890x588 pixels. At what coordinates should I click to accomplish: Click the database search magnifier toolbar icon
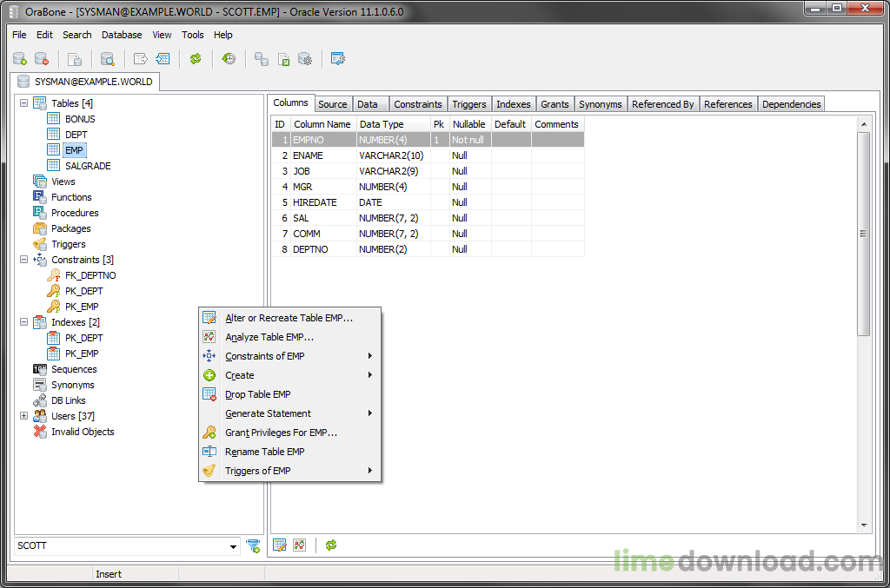[x=107, y=59]
